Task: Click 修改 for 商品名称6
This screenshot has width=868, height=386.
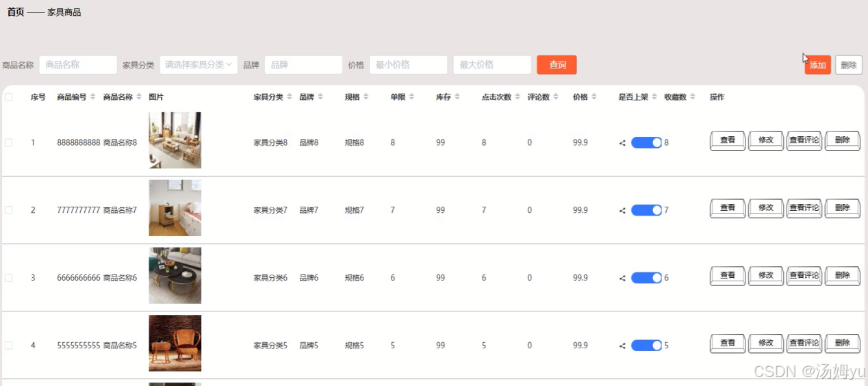Action: pos(766,276)
